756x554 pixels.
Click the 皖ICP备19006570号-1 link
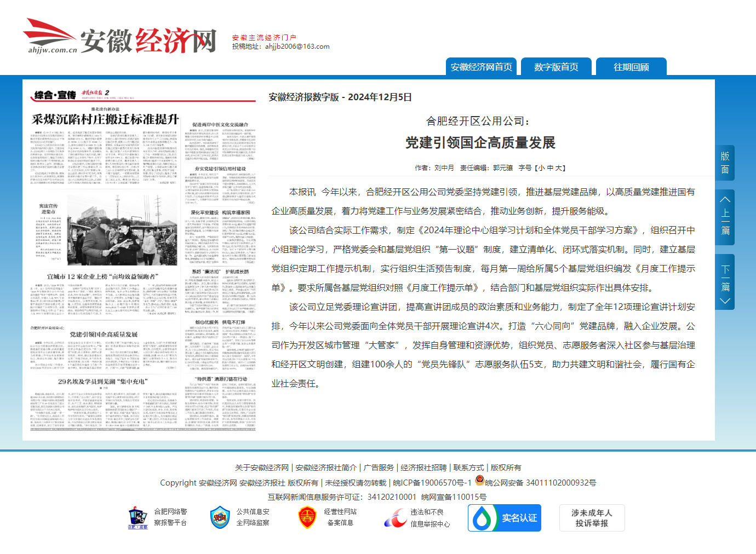pyautogui.click(x=432, y=483)
